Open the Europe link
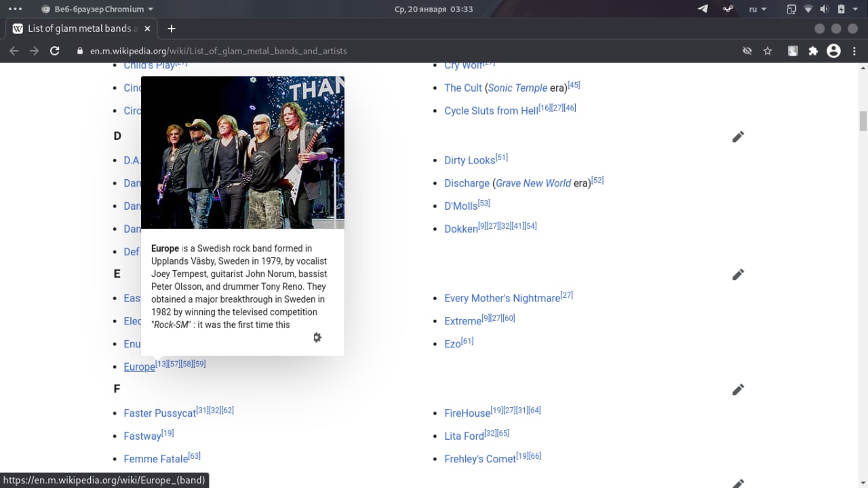Screen dimensions: 868x488 139,367
